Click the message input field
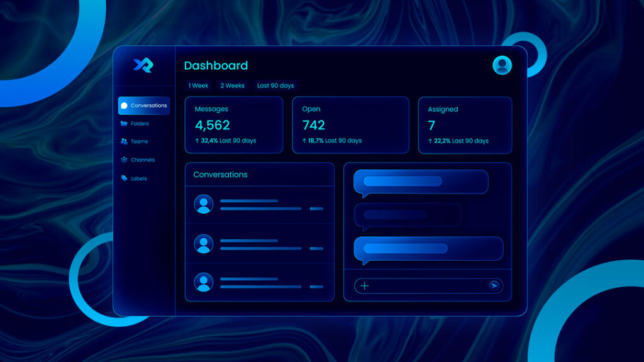The height and width of the screenshot is (362, 644). pyautogui.click(x=428, y=286)
